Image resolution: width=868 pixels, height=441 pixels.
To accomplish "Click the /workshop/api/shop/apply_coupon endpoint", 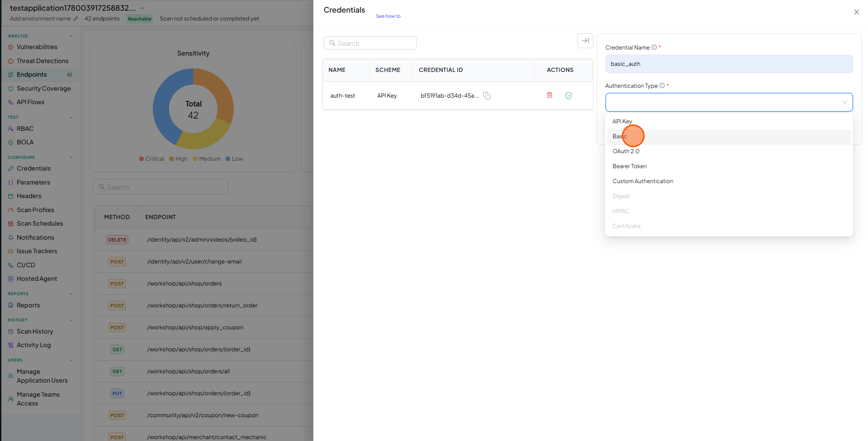I will click(x=195, y=327).
